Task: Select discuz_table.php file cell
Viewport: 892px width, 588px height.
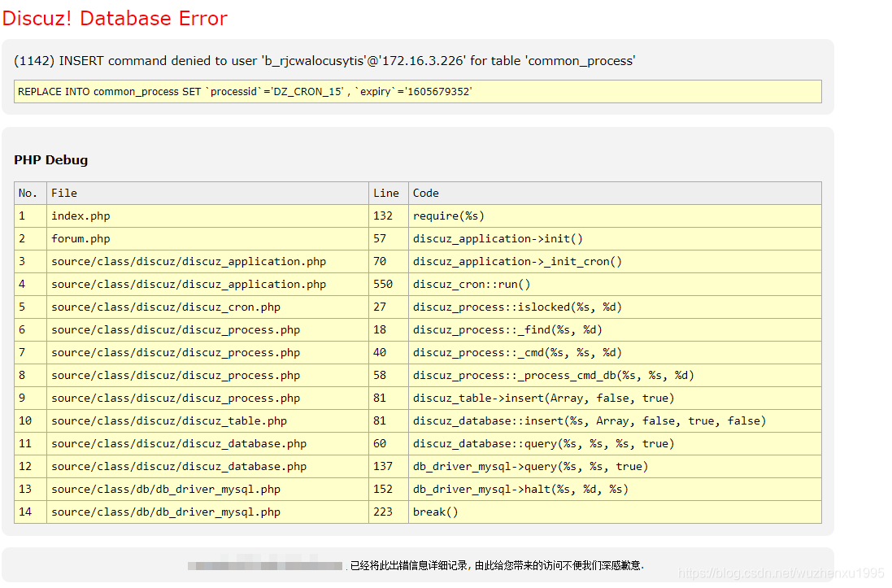Action: click(x=207, y=421)
